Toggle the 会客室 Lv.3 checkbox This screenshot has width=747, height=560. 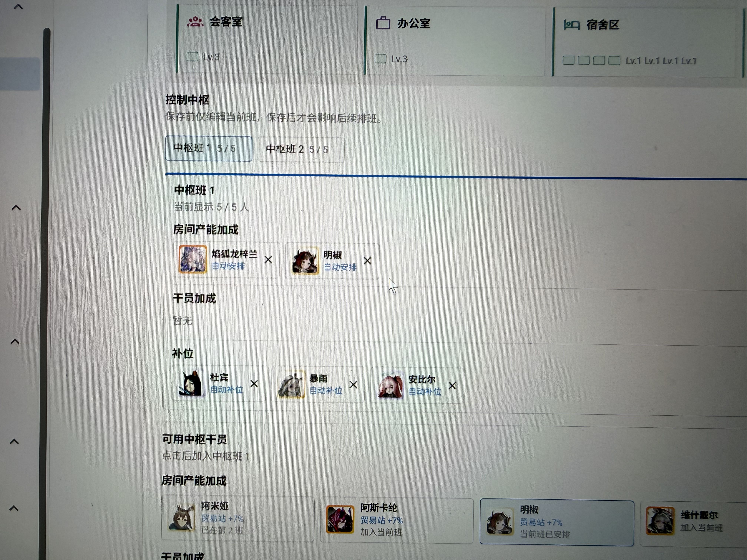pos(192,57)
